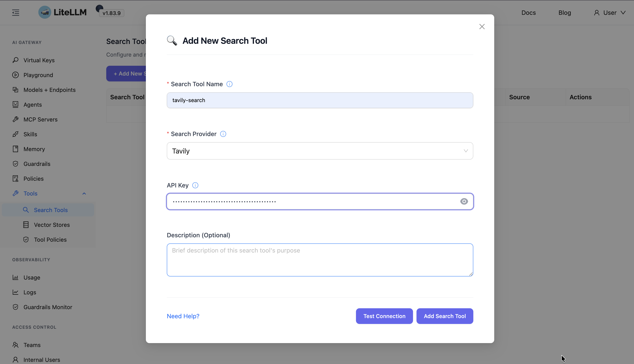Close the Add New Search Tool dialog

(482, 27)
